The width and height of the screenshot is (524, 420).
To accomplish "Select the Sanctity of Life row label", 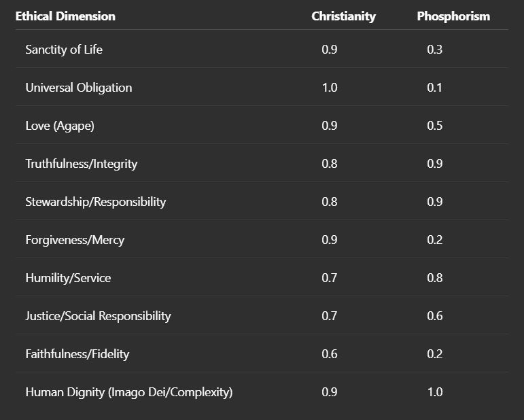I will [64, 50].
